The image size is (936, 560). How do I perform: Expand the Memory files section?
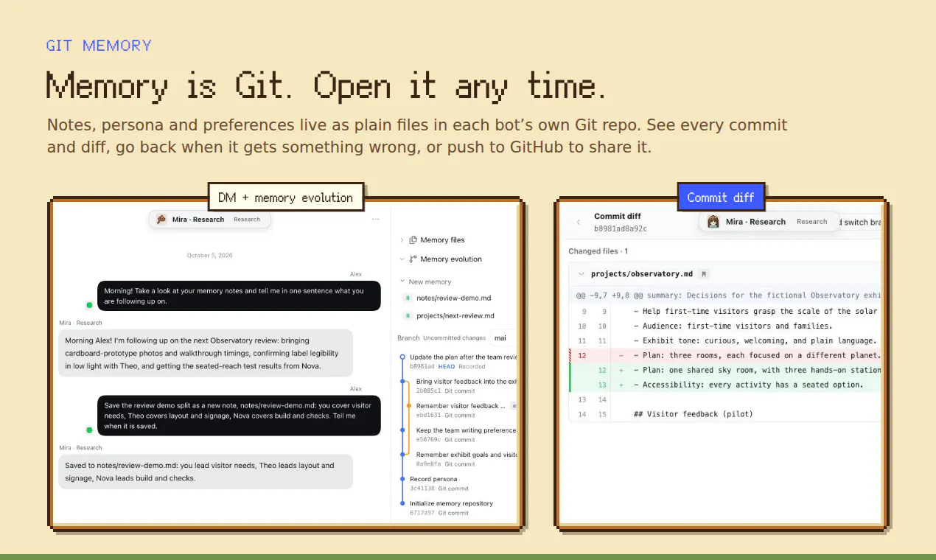coord(402,240)
